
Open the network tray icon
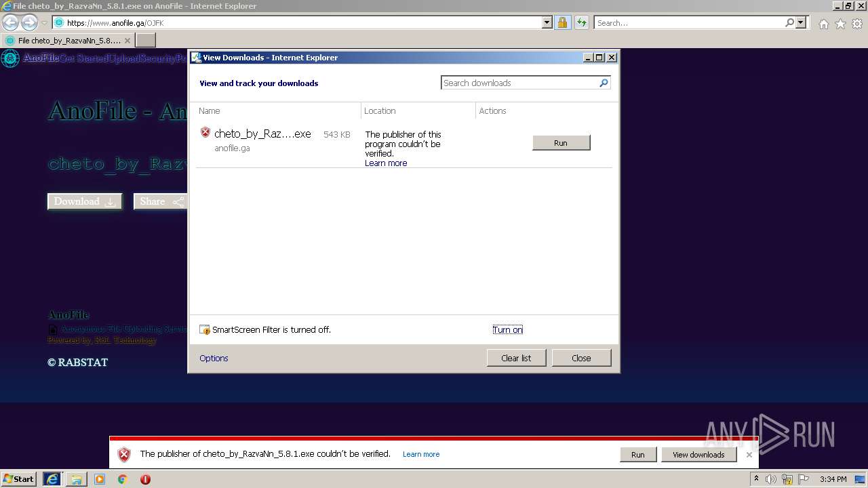click(x=787, y=479)
